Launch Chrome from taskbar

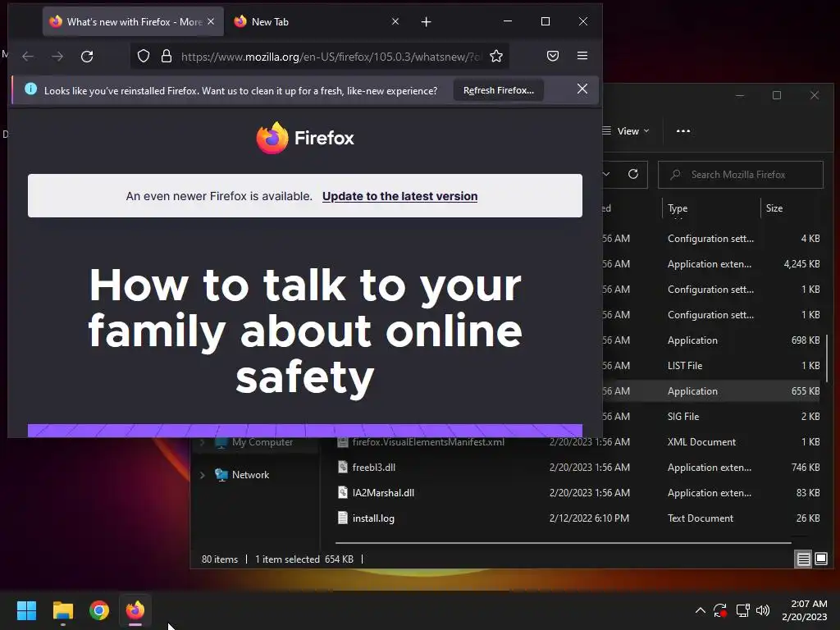coord(99,610)
